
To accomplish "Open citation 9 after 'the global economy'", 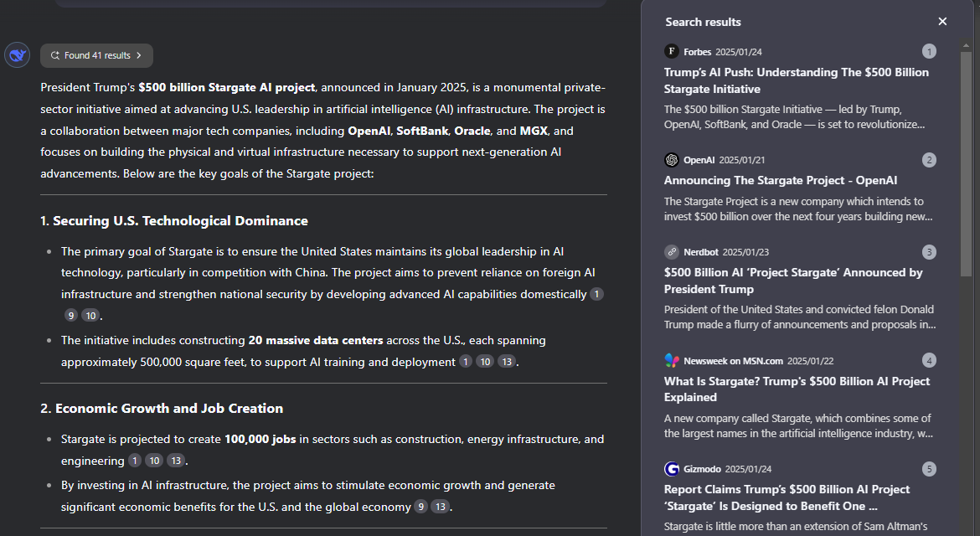I will click(x=421, y=507).
